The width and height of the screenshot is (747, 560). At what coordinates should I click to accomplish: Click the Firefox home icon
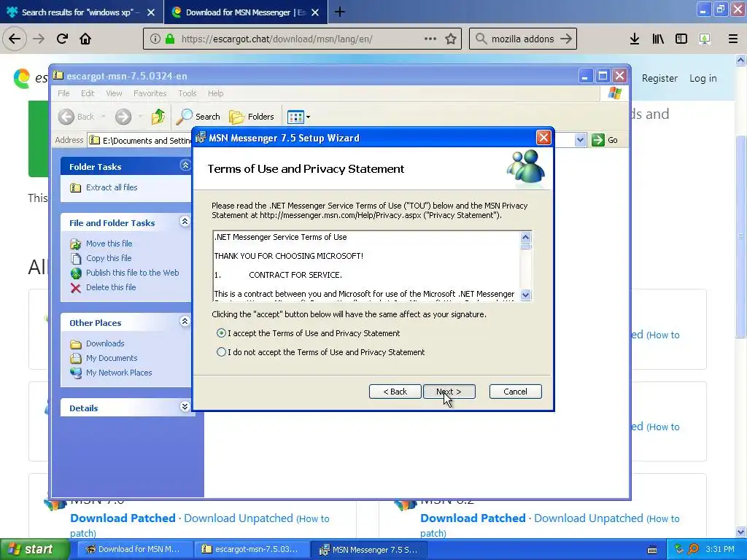85,39
